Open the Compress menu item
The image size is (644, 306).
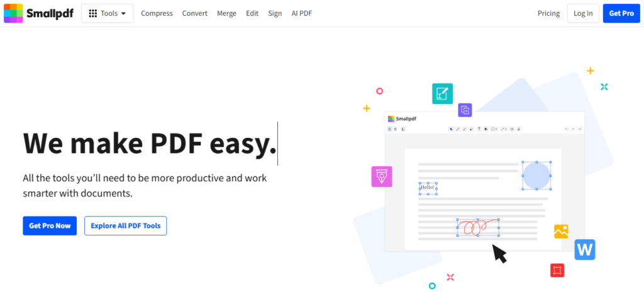[157, 13]
